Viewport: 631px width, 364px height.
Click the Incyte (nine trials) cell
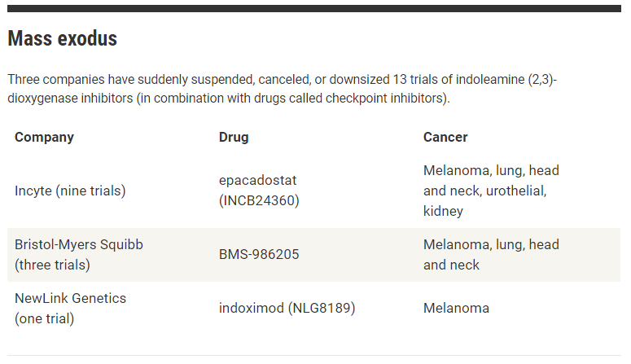pyautogui.click(x=70, y=191)
